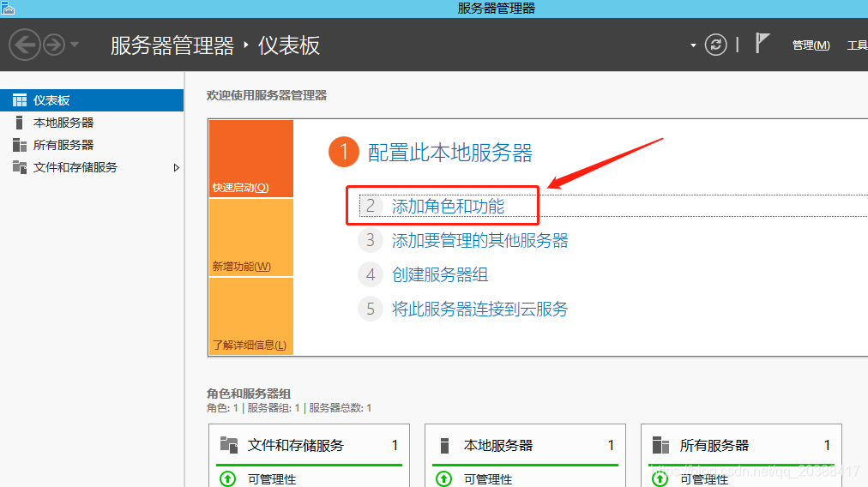868x487 pixels.
Task: Click the 仪表板 sidebar grid icon
Action: coord(20,100)
